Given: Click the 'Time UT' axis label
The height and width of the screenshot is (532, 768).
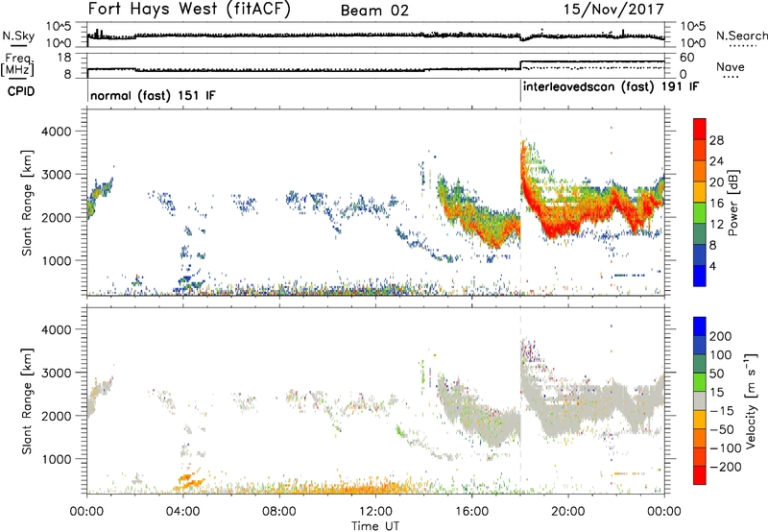Looking at the screenshot, I should click(375, 526).
